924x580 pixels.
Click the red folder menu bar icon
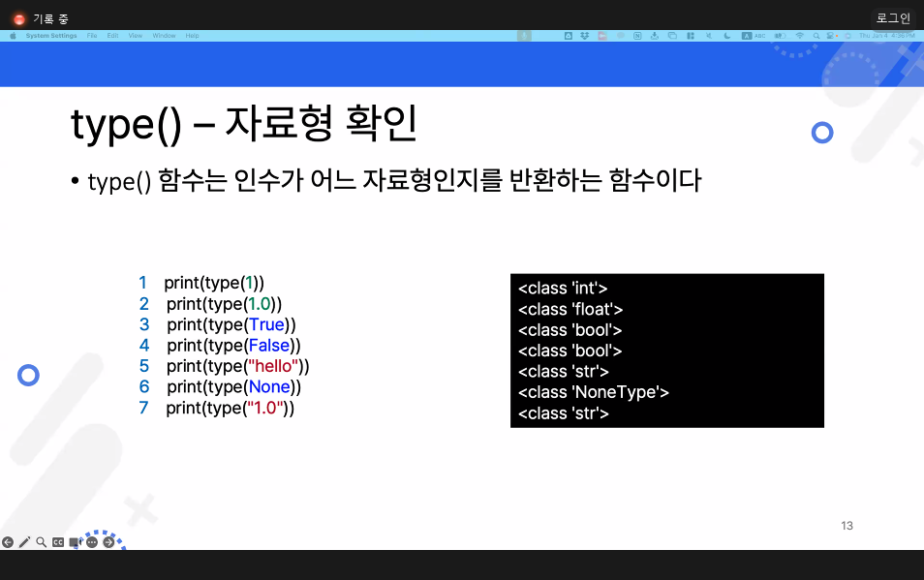602,36
